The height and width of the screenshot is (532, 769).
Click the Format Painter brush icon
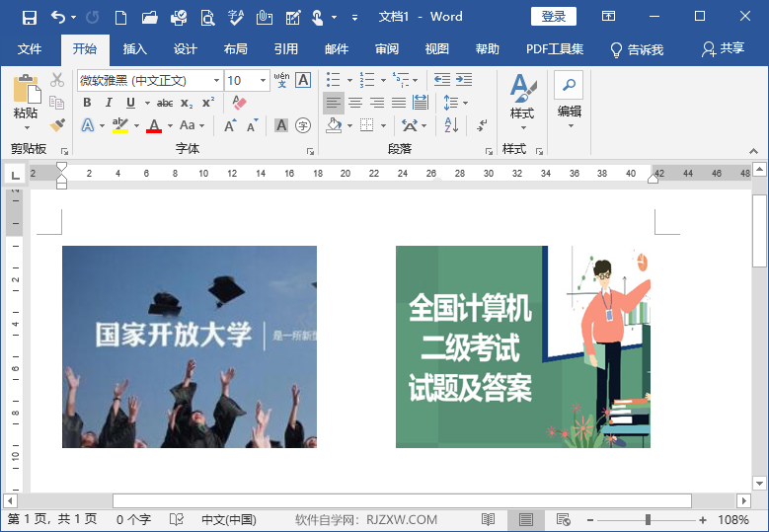57,125
